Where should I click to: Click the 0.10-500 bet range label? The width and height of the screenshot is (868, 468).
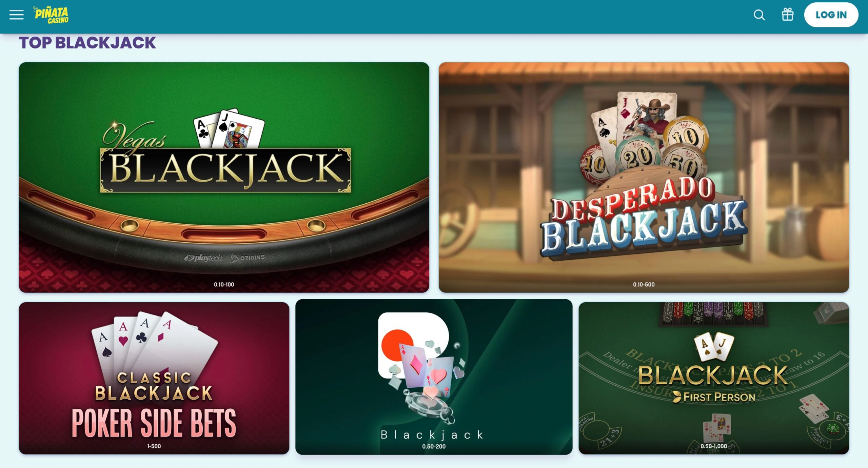point(644,284)
